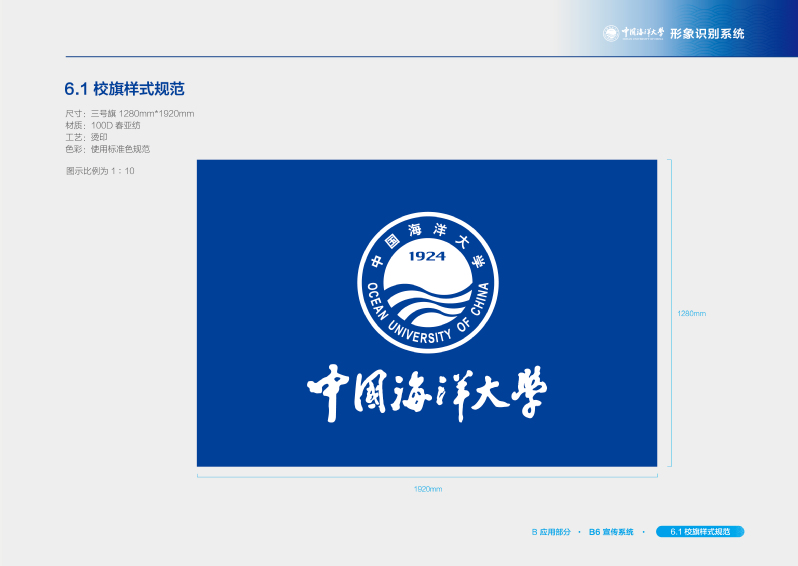Click the 色彩 standard color specification line
This screenshot has height=566, width=798.
[108, 149]
